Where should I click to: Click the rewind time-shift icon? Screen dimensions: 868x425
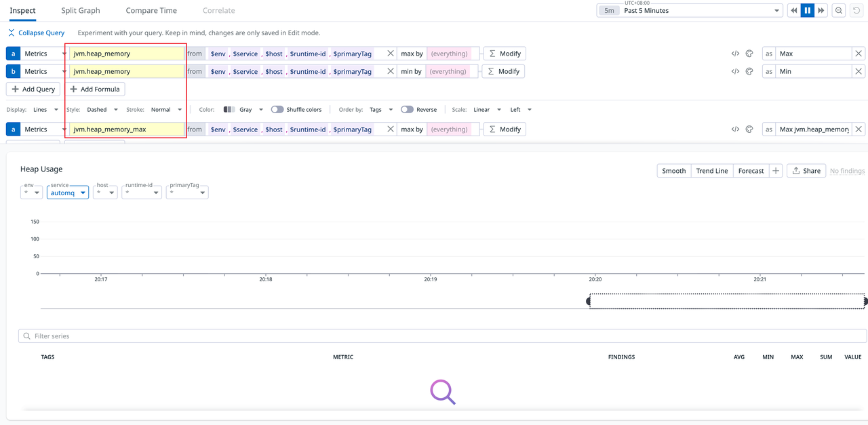click(793, 10)
